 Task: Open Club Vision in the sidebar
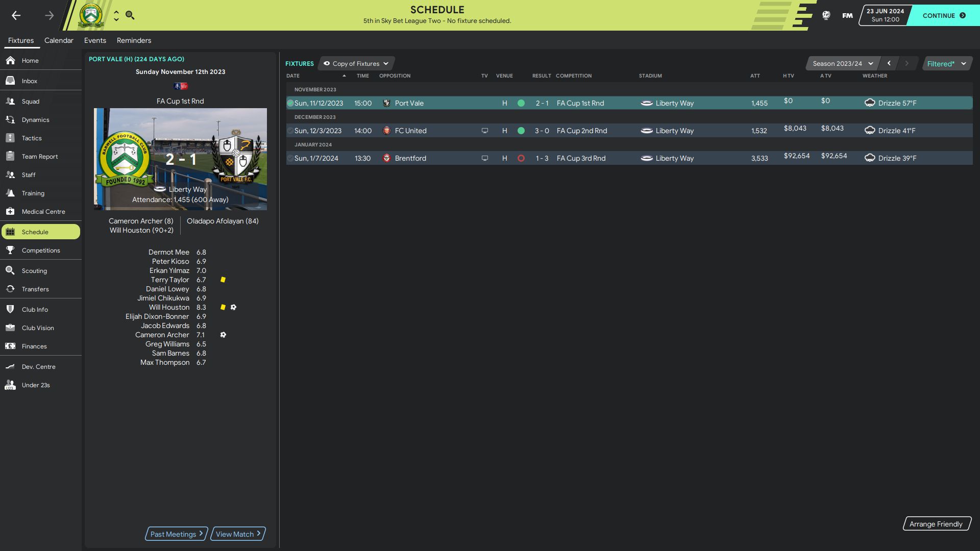(41, 328)
